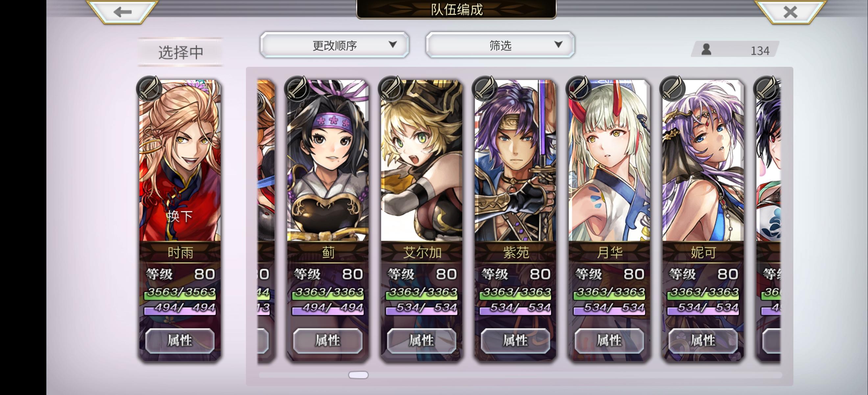Click the sword icon on 紫苑 card
The image size is (868, 395).
tap(485, 89)
